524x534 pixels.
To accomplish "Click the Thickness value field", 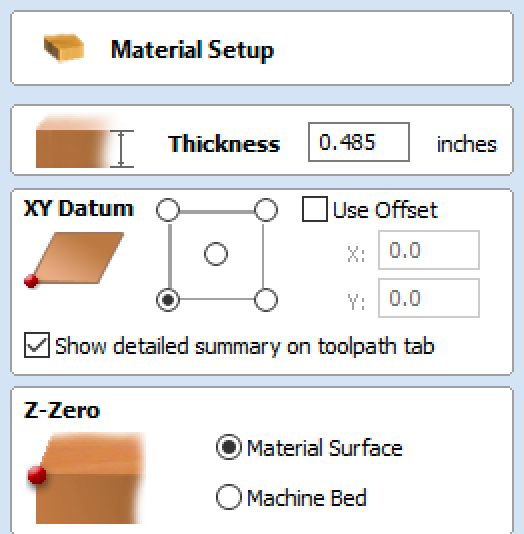I will pos(359,142).
